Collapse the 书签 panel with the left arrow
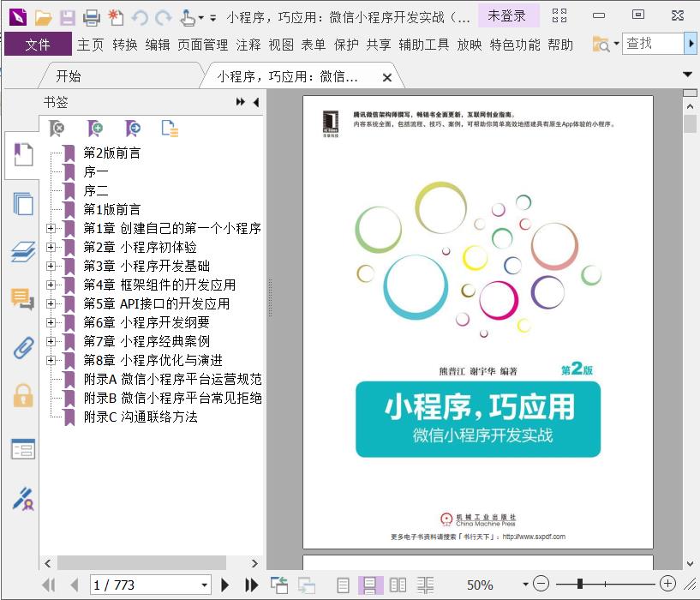The width and height of the screenshot is (700, 600). tap(256, 102)
